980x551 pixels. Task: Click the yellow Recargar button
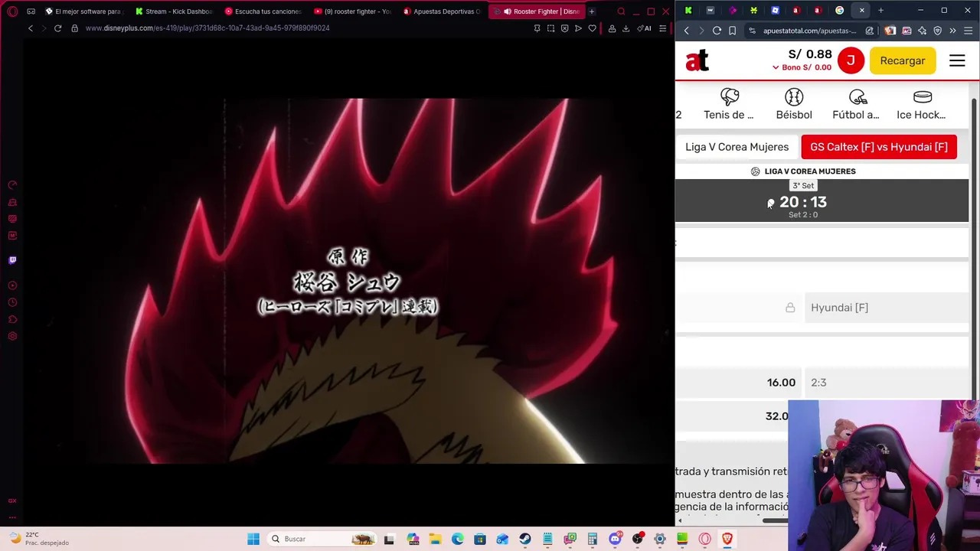[x=903, y=60]
